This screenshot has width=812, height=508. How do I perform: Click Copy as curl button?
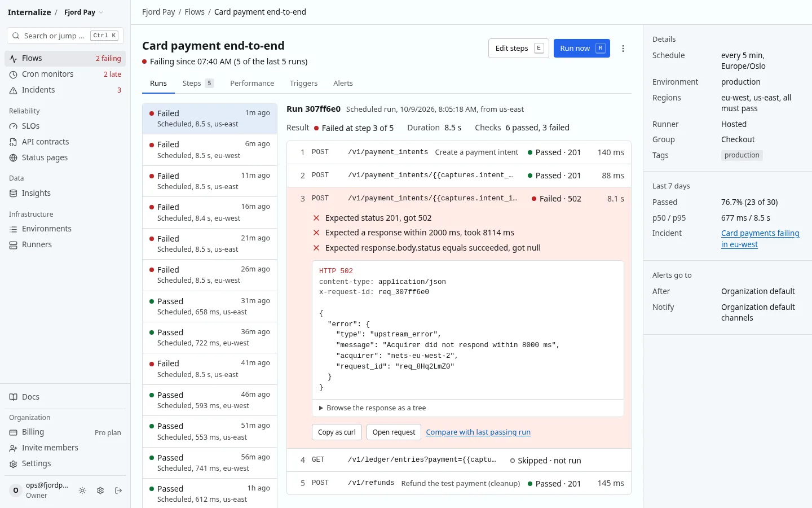point(337,432)
